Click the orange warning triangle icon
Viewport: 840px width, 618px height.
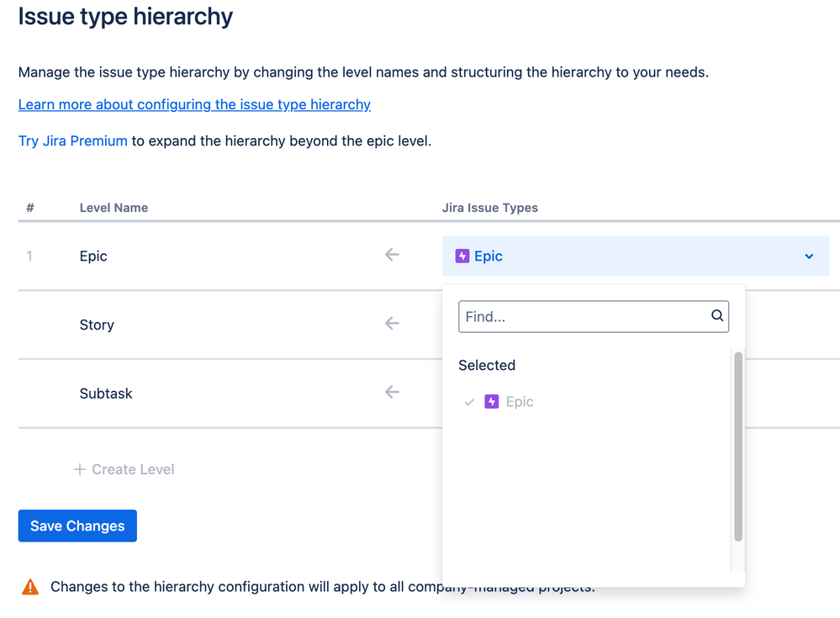coord(30,587)
